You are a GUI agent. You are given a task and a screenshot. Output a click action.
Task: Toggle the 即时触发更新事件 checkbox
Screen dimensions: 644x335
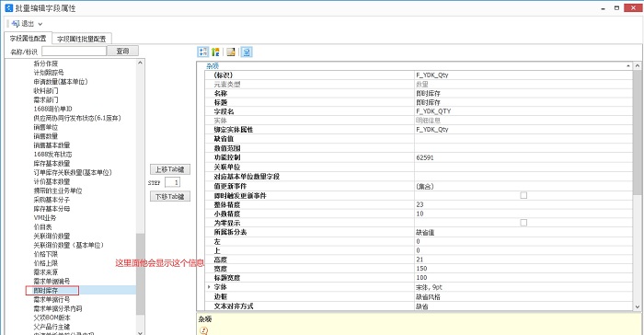click(x=523, y=196)
